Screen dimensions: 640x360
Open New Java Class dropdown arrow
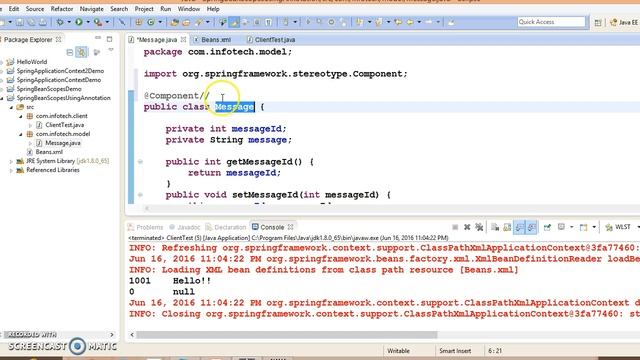(x=160, y=22)
